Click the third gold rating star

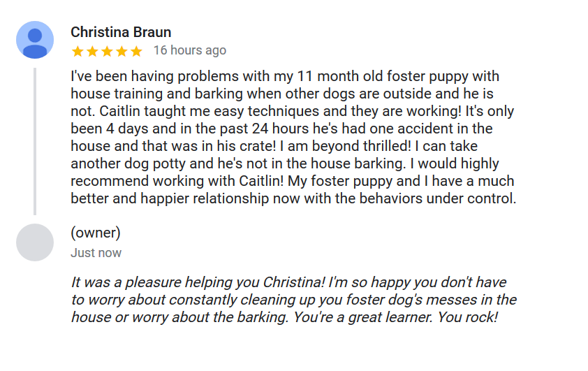click(107, 51)
